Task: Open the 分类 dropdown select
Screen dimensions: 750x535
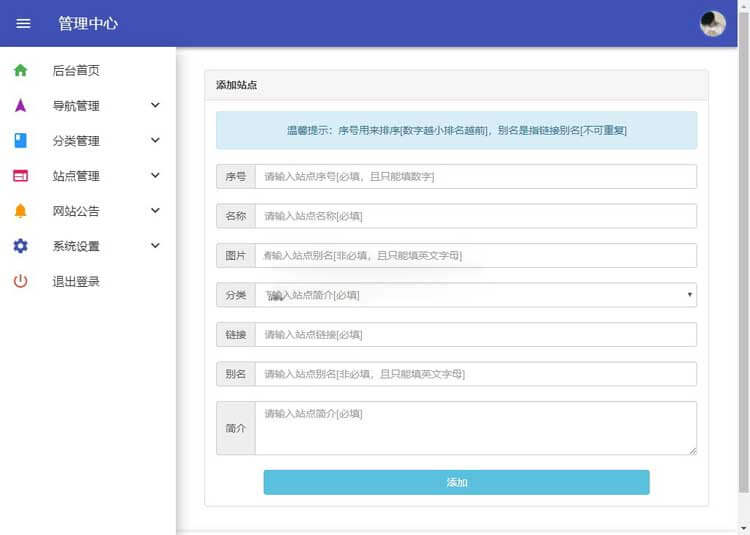Action: 475,295
